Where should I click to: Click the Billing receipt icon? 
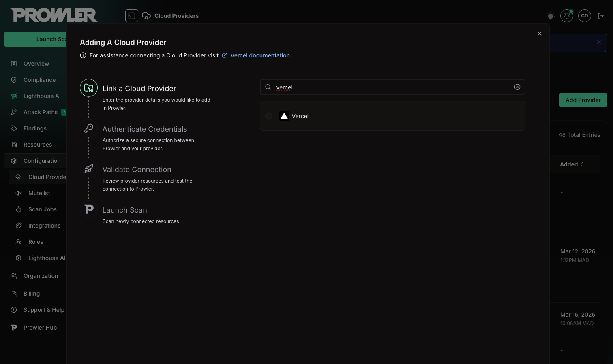coord(14,294)
